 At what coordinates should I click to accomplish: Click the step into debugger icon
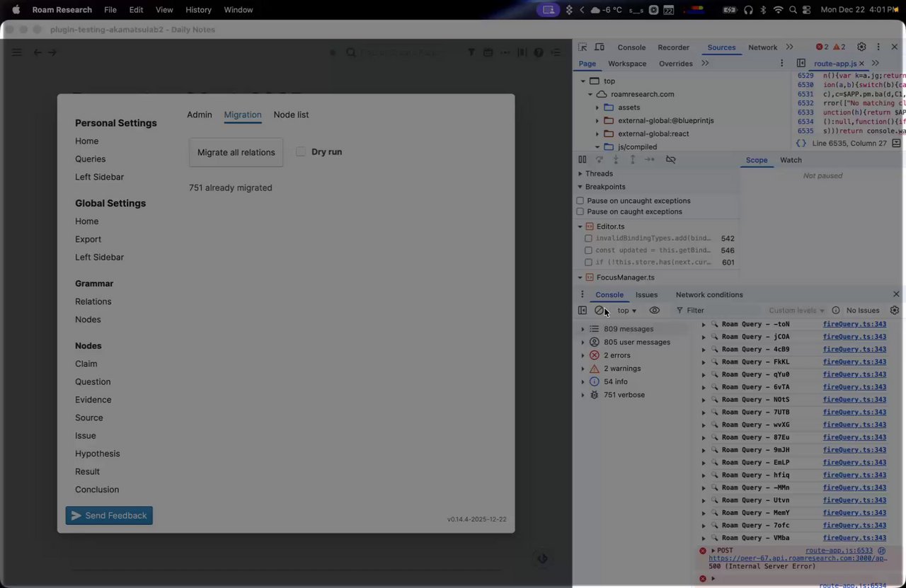click(x=616, y=160)
